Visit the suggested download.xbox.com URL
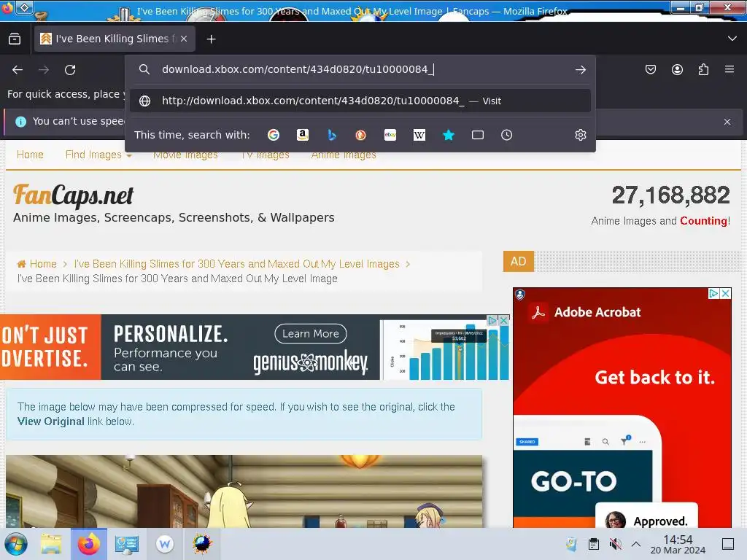This screenshot has height=560, width=747. click(x=360, y=101)
